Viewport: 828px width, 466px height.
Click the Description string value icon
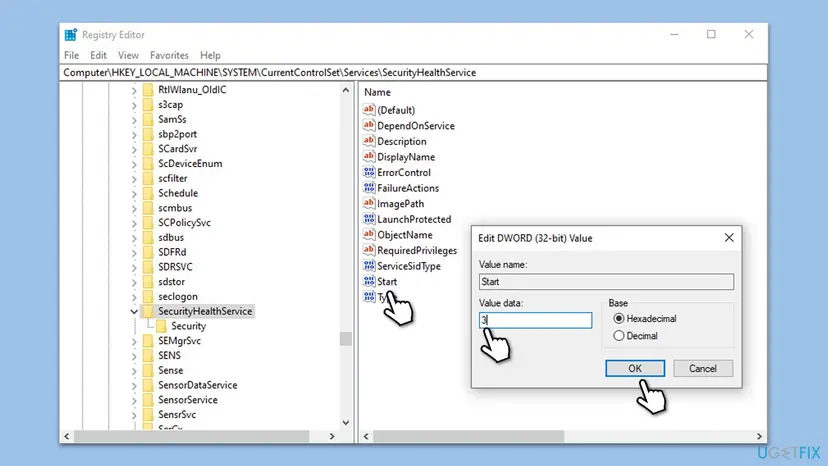pyautogui.click(x=369, y=141)
